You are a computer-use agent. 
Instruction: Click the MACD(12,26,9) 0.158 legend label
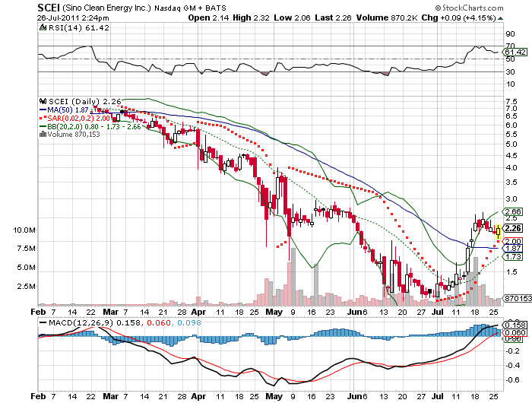[94, 322]
